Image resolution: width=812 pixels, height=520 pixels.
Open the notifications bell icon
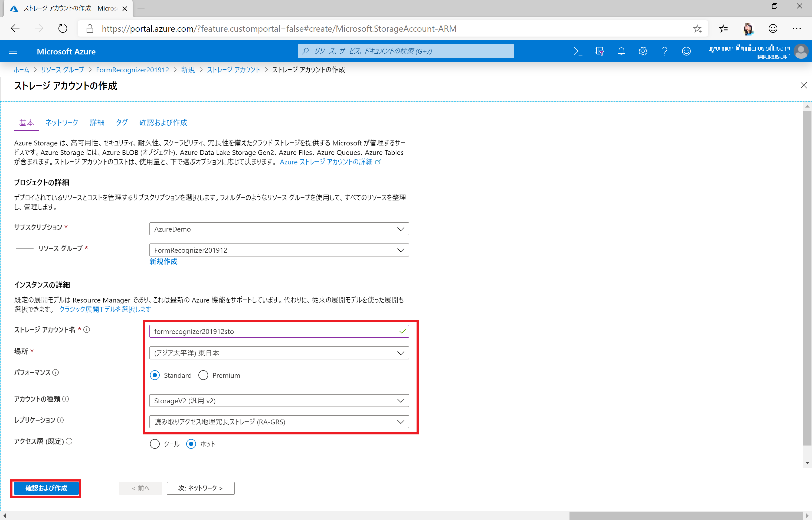tap(621, 51)
